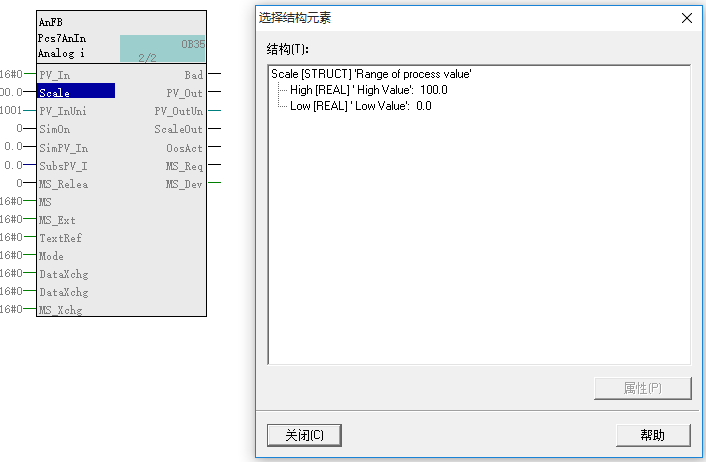The image size is (706, 462).
Task: Select the Scale [STRUCT] root tree node
Action: pos(371,74)
